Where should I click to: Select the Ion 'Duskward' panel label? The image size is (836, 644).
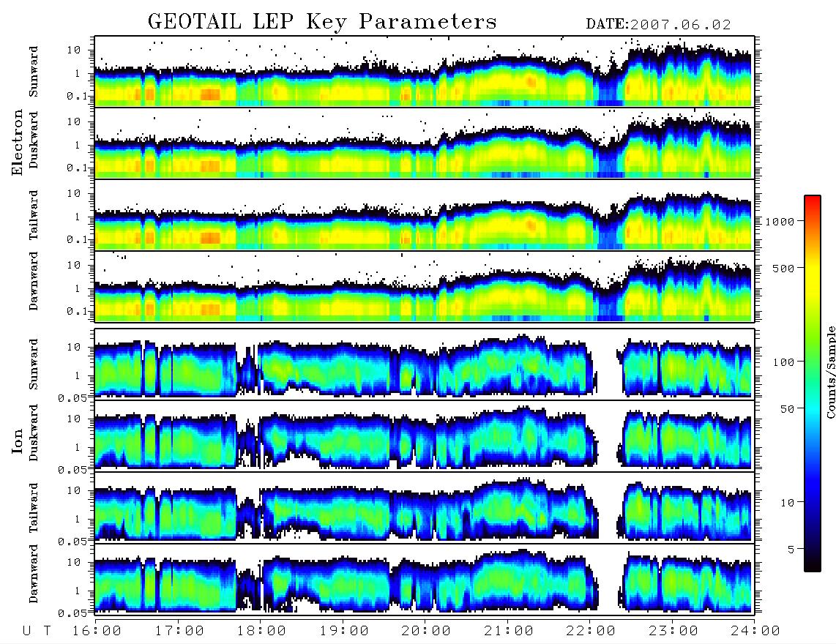tap(34, 433)
